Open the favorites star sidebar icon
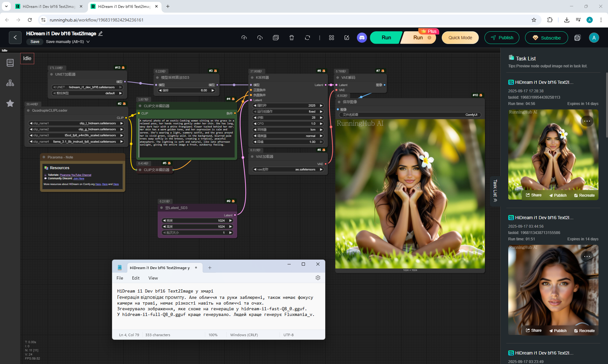Viewport: 608px width, 364px height. (10, 103)
